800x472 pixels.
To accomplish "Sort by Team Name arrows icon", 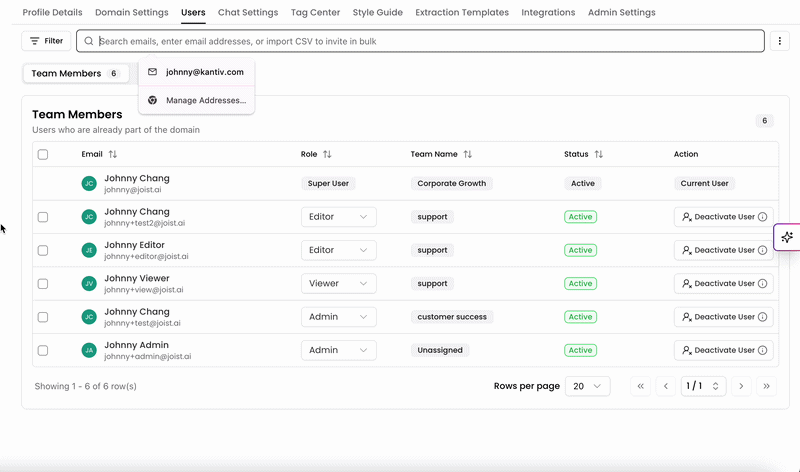I will (467, 154).
